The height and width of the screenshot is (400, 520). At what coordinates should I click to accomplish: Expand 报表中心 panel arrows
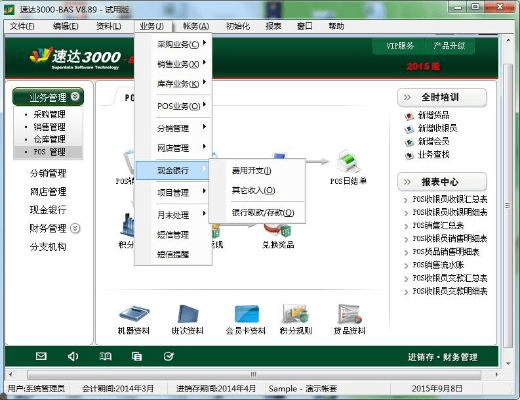(x=407, y=182)
